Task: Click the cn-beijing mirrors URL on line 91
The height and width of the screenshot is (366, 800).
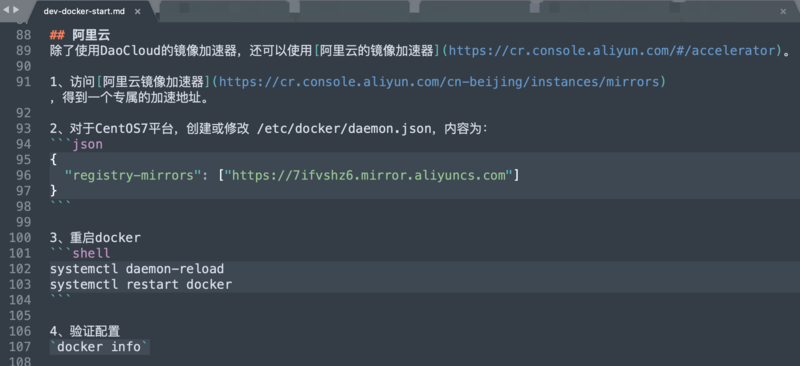Action: pos(439,82)
